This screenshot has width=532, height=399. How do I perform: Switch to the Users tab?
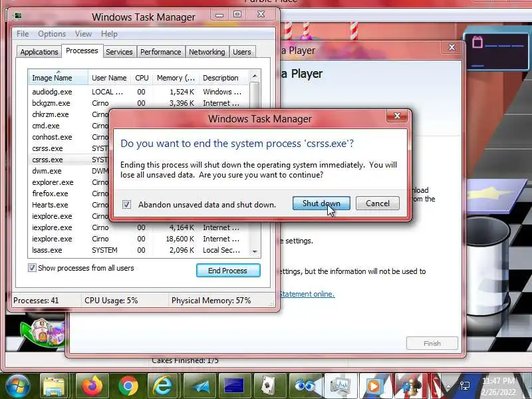pyautogui.click(x=242, y=52)
